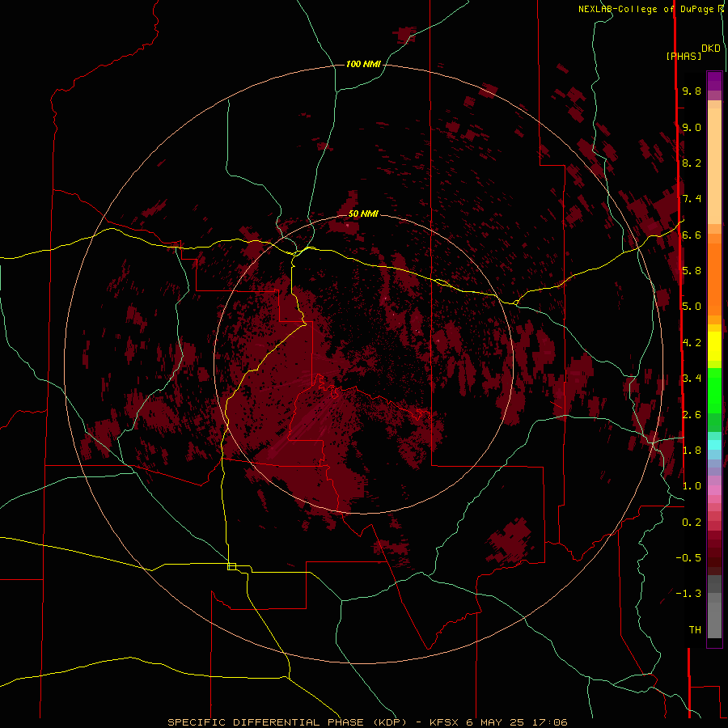Select the -1.3 scale value
This screenshot has width=728, height=728.
(688, 594)
